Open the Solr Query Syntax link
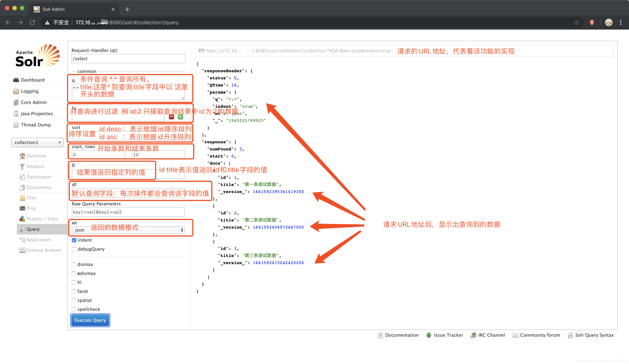 pos(594,335)
